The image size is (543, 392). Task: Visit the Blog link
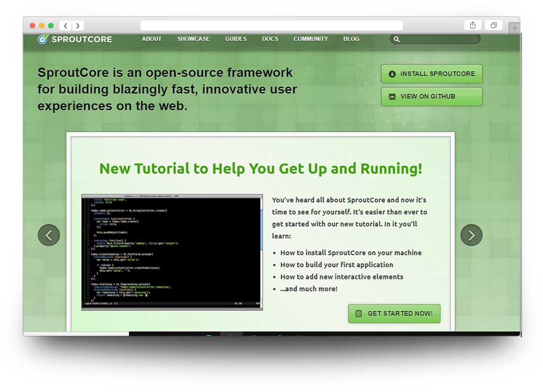(x=351, y=39)
